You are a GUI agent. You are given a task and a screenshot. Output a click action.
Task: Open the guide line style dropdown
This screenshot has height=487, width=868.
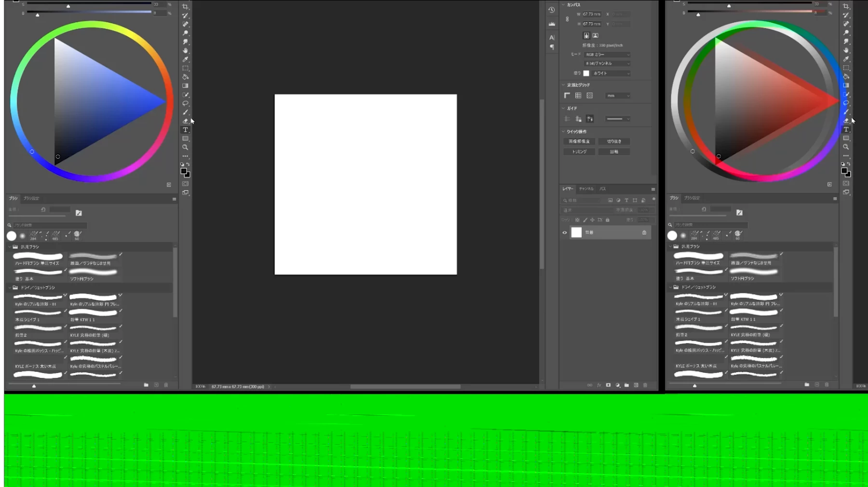click(x=618, y=119)
